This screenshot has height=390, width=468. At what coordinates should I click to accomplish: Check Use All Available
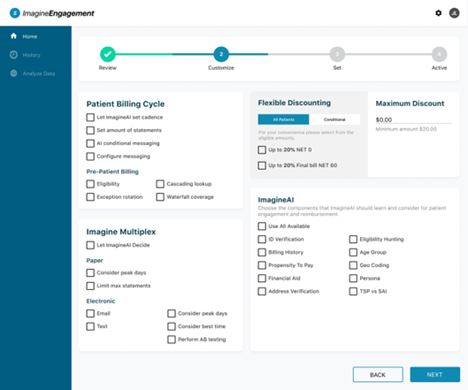pos(262,226)
